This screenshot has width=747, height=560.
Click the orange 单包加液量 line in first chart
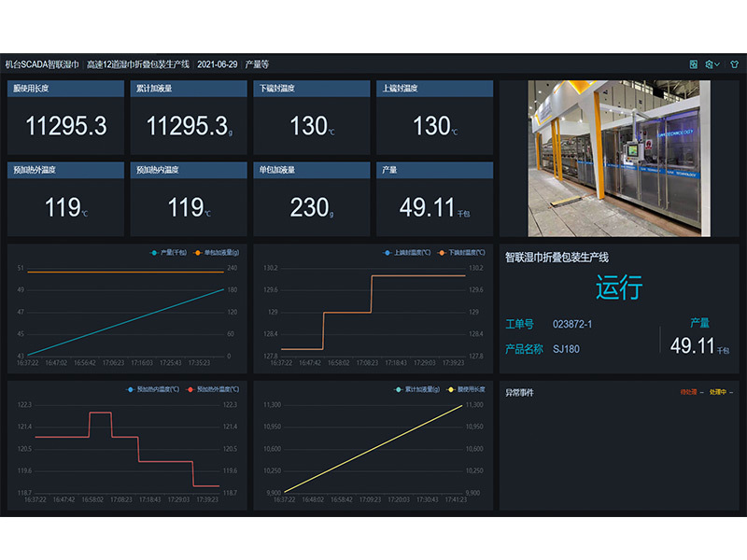[x=126, y=272]
